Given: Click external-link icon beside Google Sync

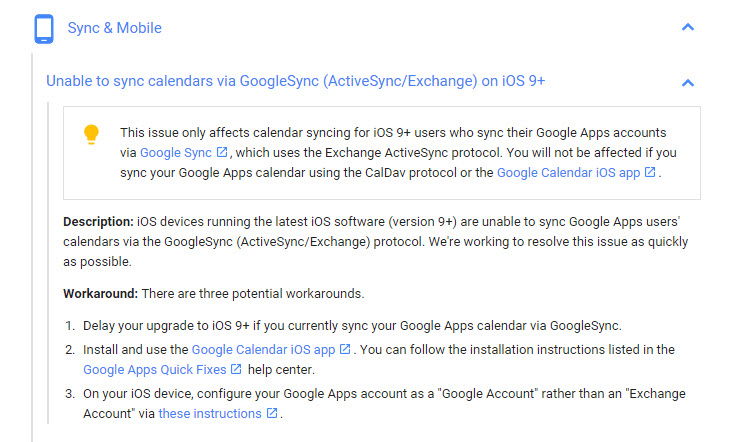Looking at the screenshot, I should 222,153.
